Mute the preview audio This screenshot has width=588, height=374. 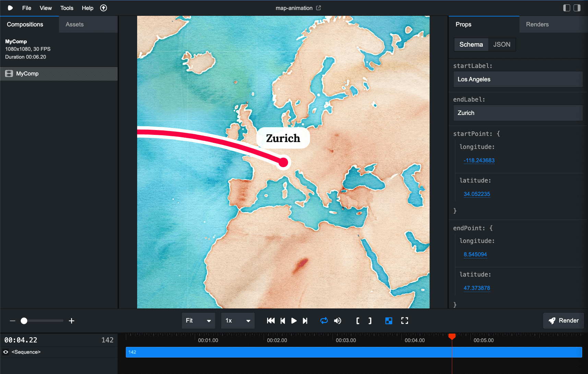pyautogui.click(x=338, y=321)
